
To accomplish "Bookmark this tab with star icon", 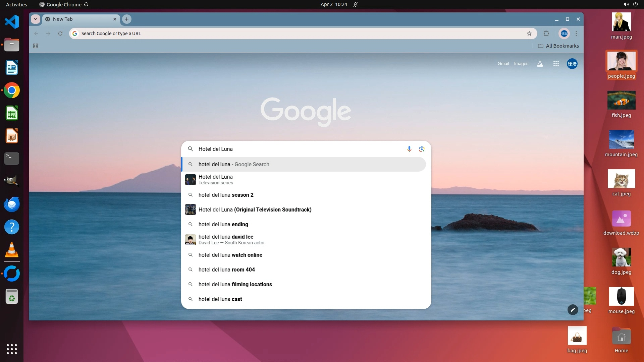I will (x=529, y=34).
